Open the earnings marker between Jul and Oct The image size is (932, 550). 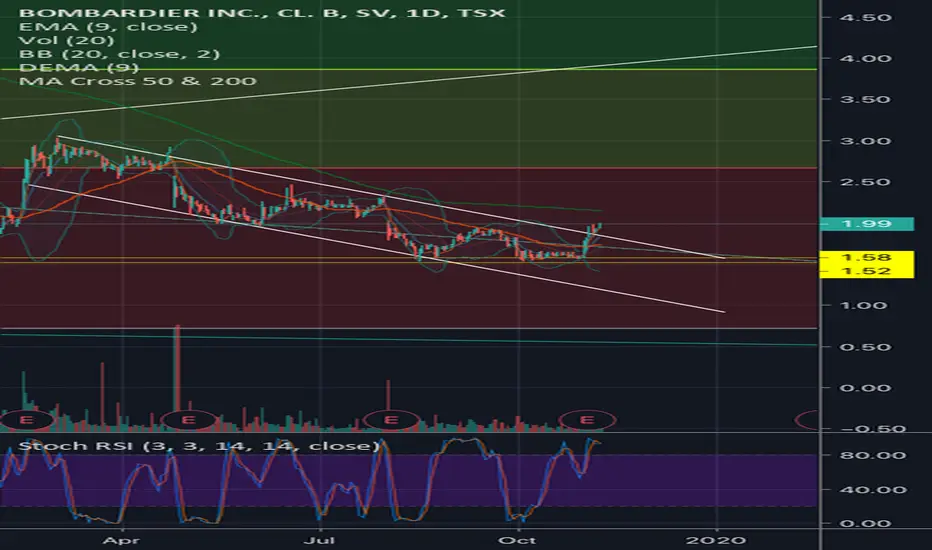[x=391, y=420]
